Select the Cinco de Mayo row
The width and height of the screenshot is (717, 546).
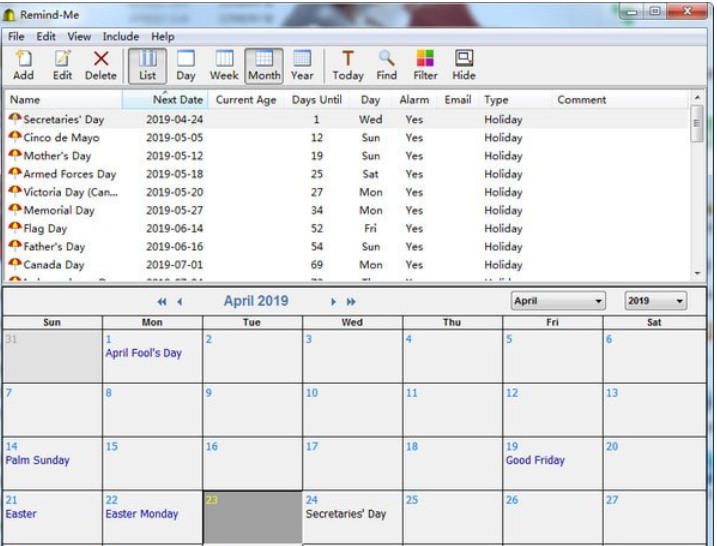pyautogui.click(x=62, y=138)
